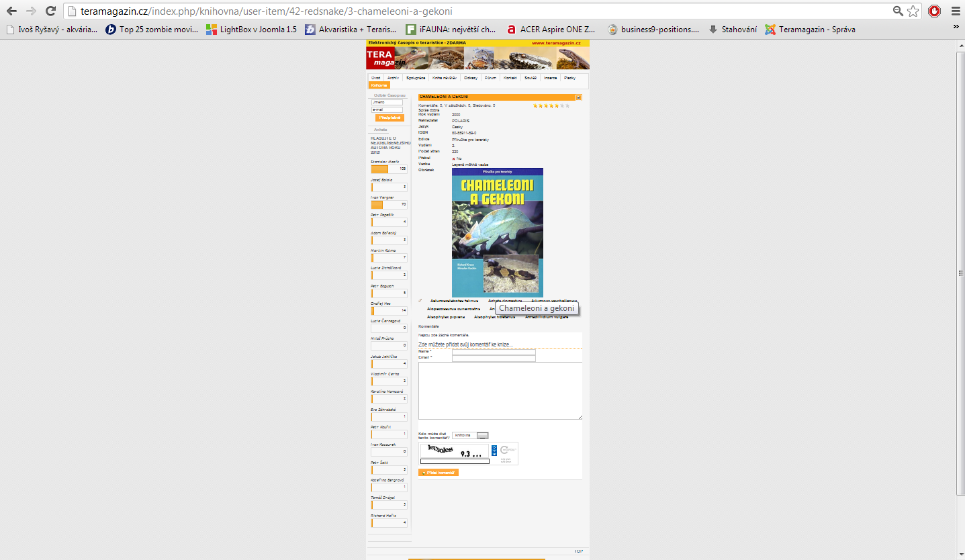Collapse the Chameleoni a gekoni header panel icon
Image resolution: width=965 pixels, height=560 pixels.
pos(578,97)
